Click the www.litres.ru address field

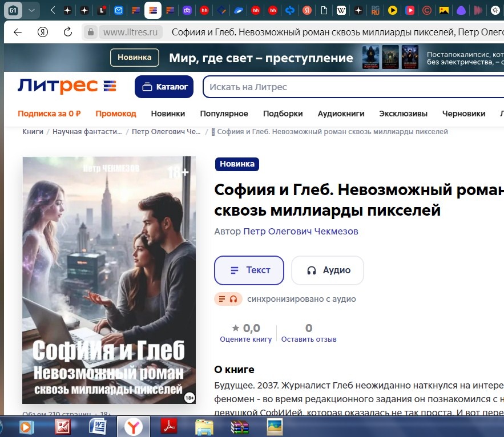click(x=131, y=32)
